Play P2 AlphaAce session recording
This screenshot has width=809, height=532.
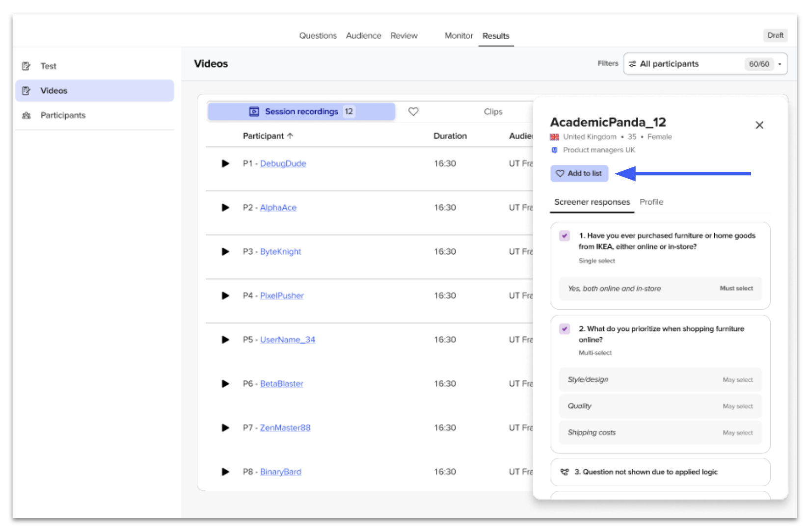225,208
